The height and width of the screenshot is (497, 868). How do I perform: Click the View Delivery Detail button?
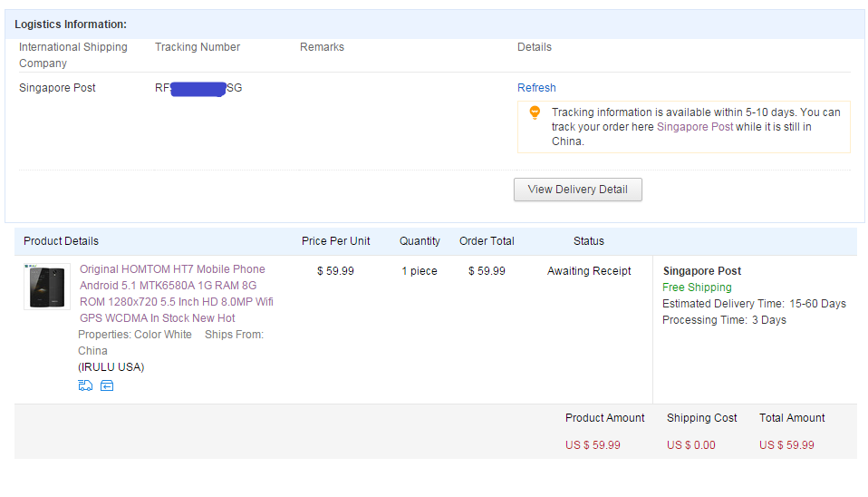(577, 190)
